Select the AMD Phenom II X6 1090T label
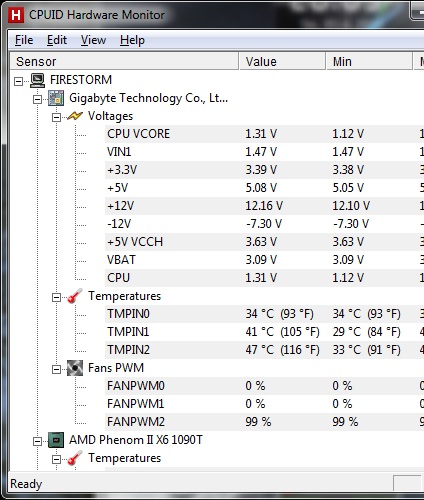Viewport: 424px width, 500px height. pyautogui.click(x=136, y=440)
